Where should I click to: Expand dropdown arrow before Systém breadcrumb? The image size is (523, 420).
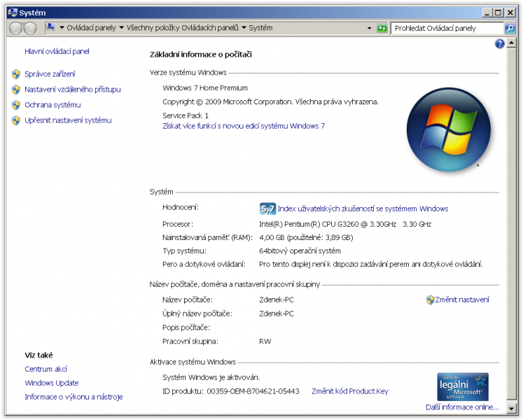pos(244,28)
